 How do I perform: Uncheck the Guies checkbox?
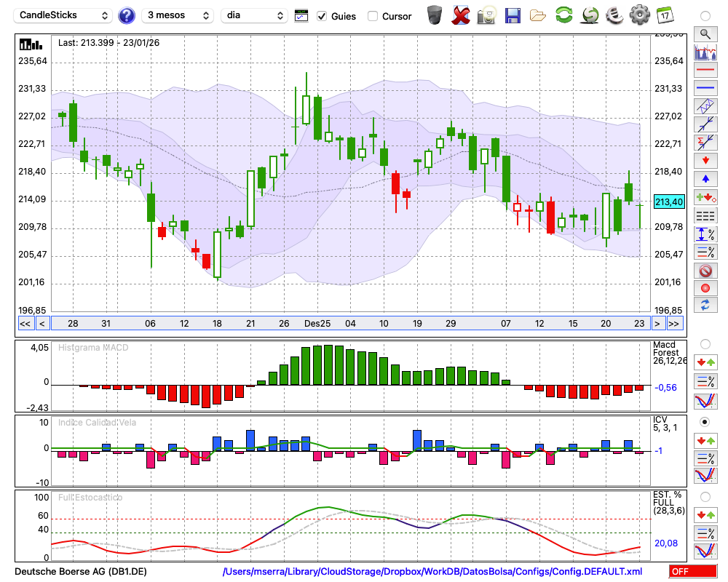point(322,16)
